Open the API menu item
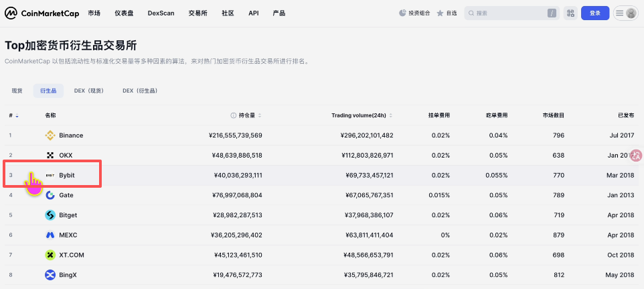The width and height of the screenshot is (644, 289). (254, 13)
